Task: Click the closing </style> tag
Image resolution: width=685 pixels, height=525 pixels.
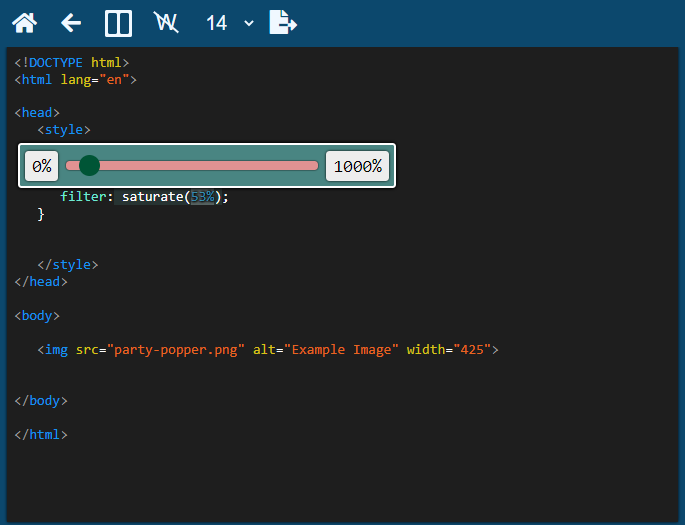Action: coord(68,265)
